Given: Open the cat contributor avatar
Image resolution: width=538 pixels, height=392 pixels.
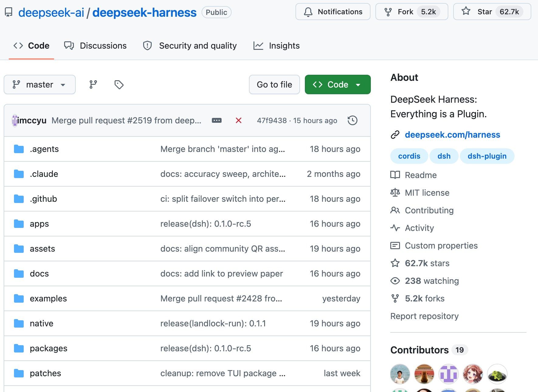Looking at the screenshot, I should coord(424,374).
